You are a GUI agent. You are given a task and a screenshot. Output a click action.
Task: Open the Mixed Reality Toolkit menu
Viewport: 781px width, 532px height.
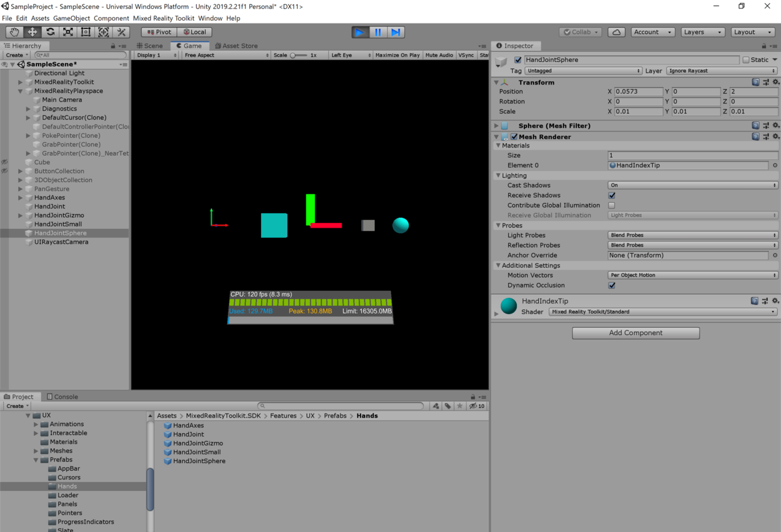(163, 18)
